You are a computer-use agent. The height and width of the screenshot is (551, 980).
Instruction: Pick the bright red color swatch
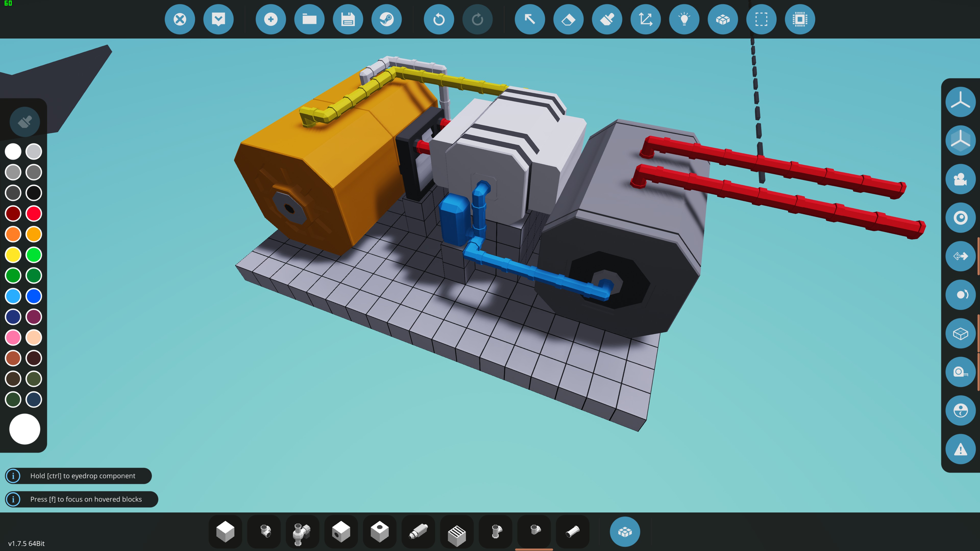point(34,214)
